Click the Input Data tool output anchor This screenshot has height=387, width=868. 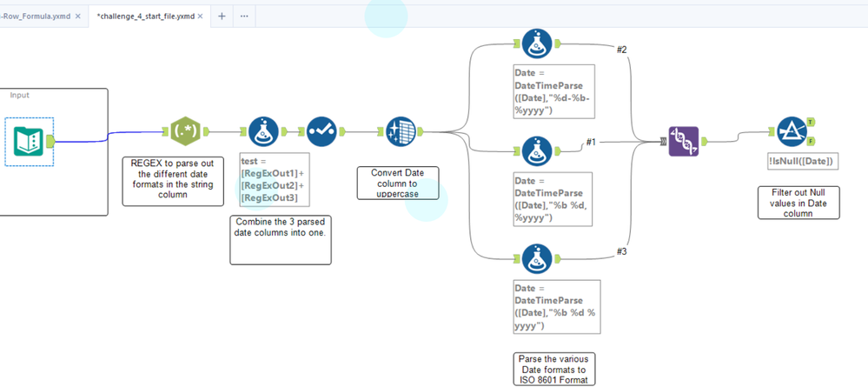[x=50, y=142]
